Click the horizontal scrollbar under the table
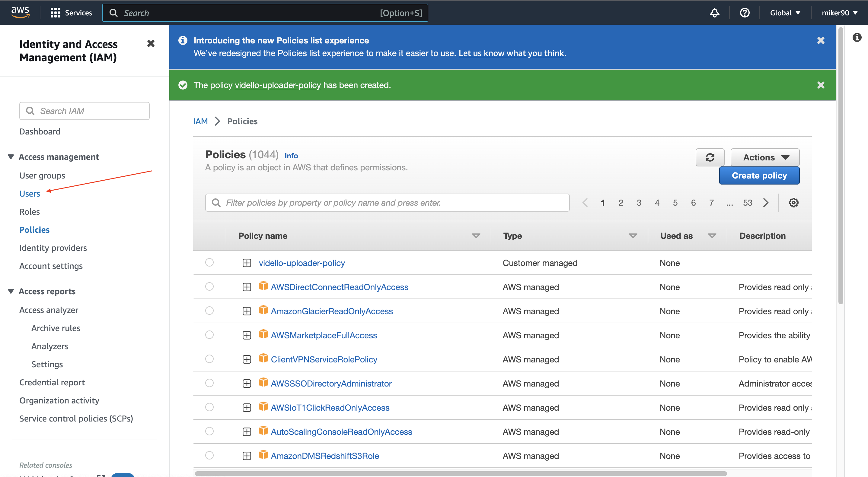The width and height of the screenshot is (868, 477). [461, 473]
